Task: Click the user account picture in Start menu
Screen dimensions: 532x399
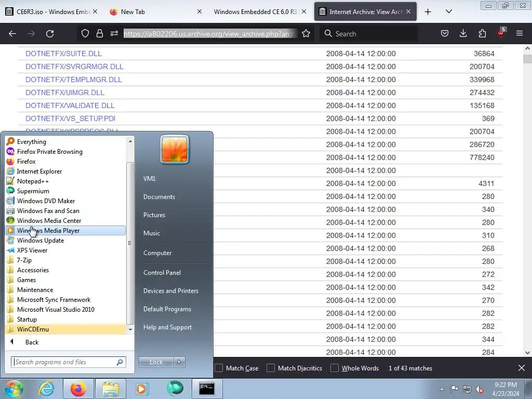Action: click(175, 149)
